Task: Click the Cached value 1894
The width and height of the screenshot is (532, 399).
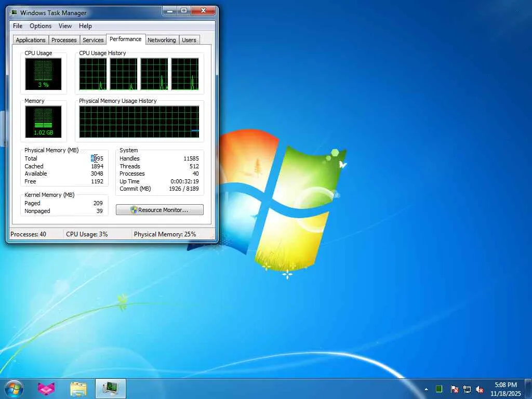Action: [x=97, y=166]
